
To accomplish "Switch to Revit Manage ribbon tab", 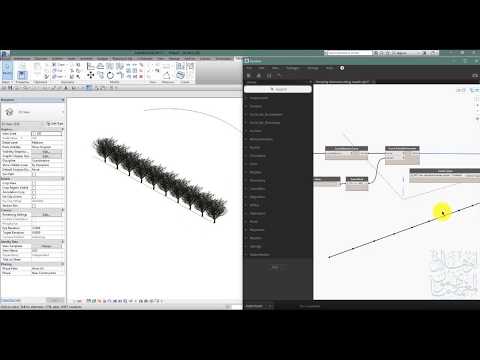I will 174,59.
